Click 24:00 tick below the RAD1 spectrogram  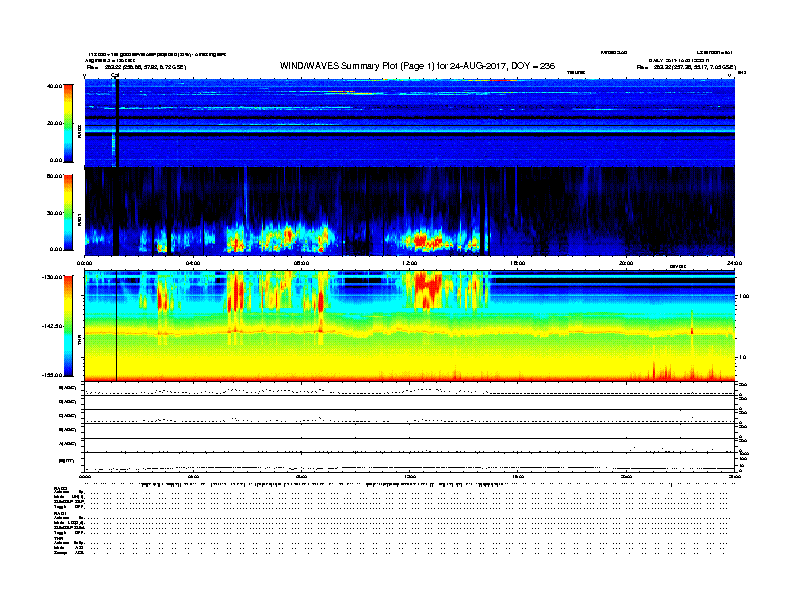pyautogui.click(x=734, y=263)
